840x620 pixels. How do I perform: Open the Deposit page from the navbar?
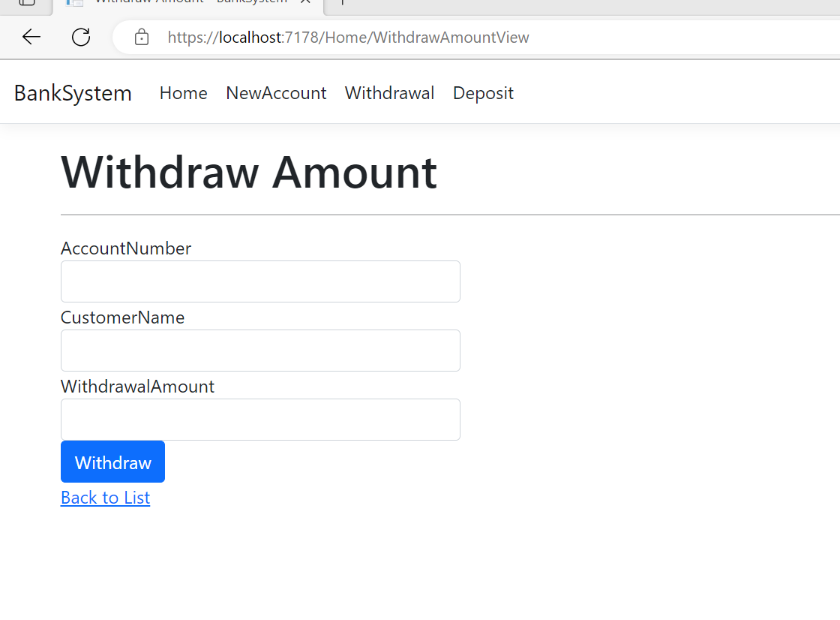point(483,93)
